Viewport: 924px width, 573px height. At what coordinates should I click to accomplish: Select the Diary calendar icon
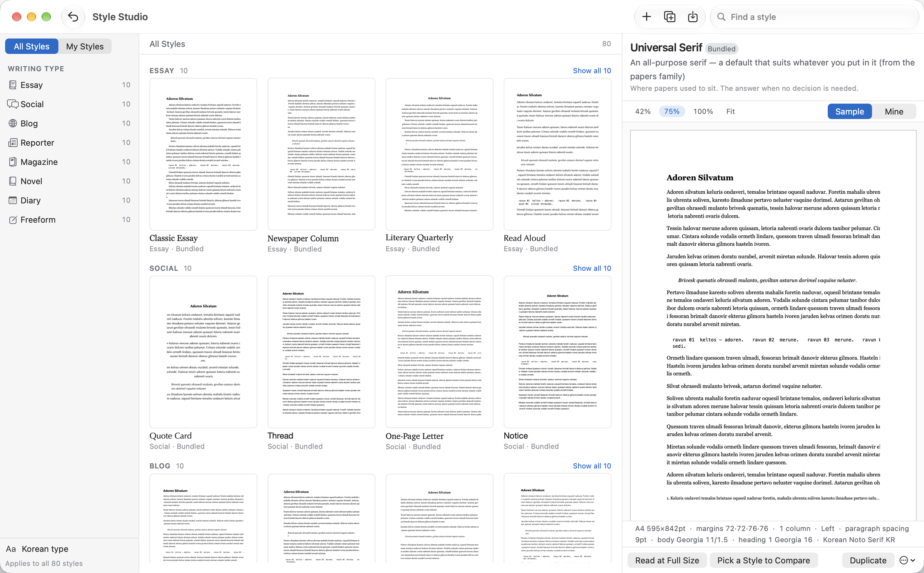tap(13, 200)
